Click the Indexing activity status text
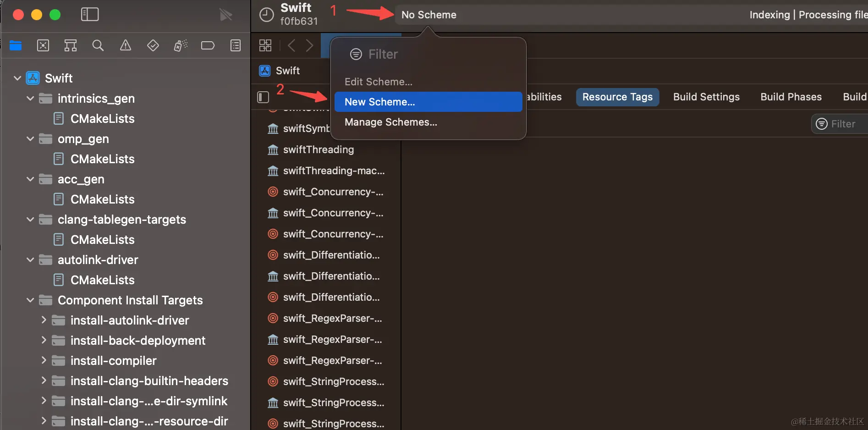 coord(808,15)
